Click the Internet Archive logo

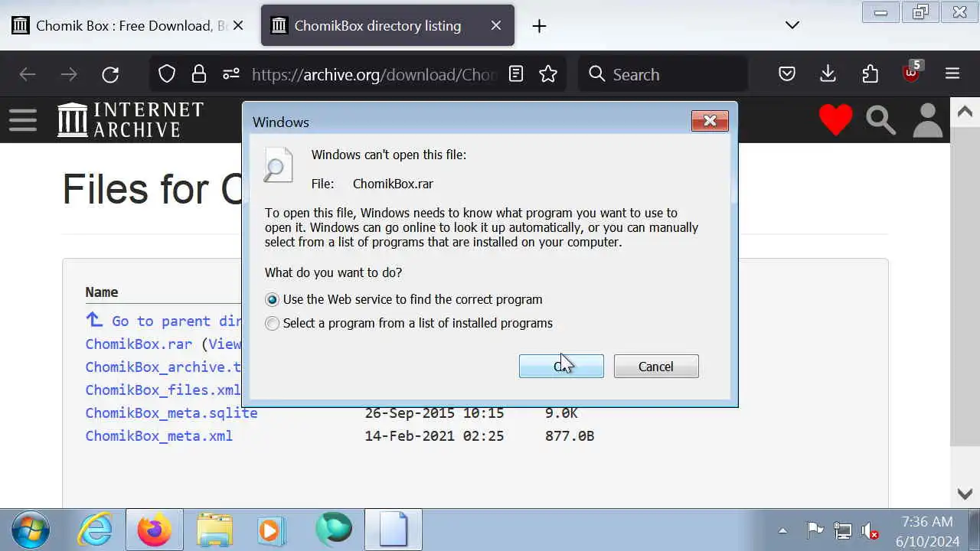(x=130, y=120)
